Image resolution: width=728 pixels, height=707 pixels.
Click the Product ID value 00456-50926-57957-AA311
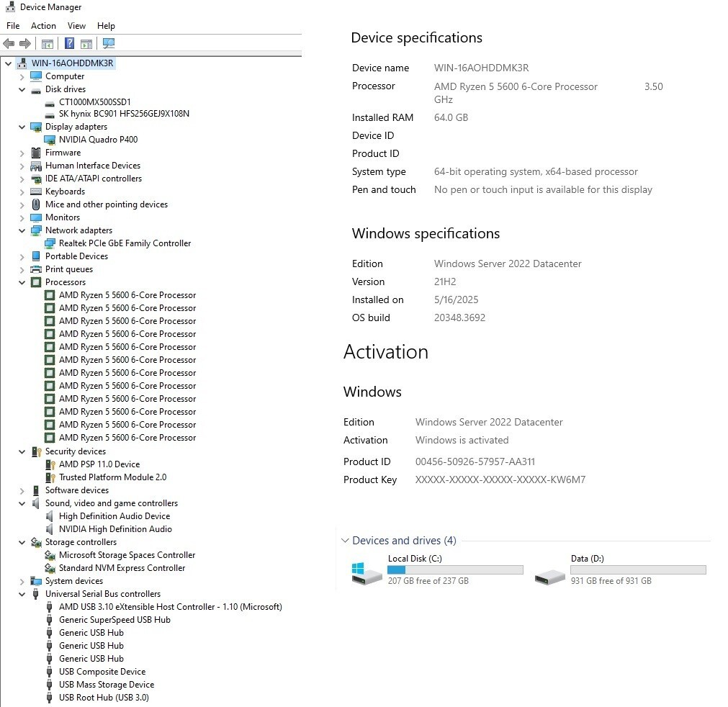tap(475, 462)
